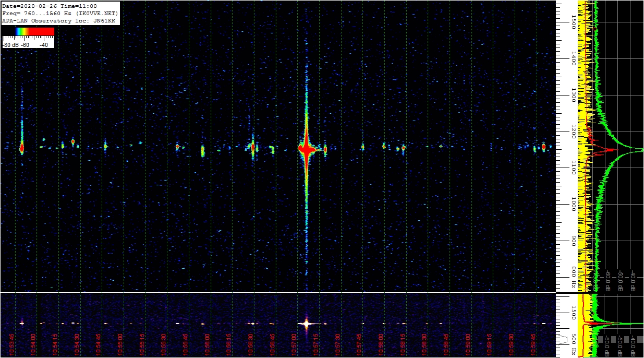Click the 10:57:15 time marker

317,344
